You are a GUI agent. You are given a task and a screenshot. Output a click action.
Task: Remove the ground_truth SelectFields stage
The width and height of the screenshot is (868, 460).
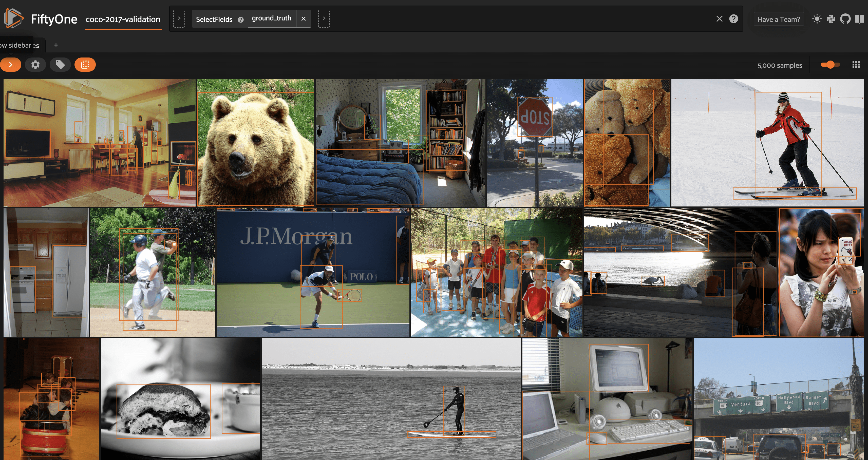click(x=303, y=19)
